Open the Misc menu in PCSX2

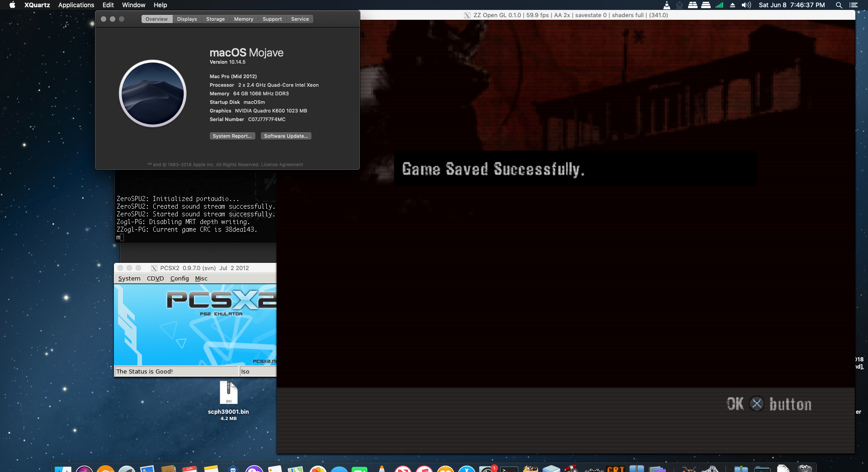point(201,278)
